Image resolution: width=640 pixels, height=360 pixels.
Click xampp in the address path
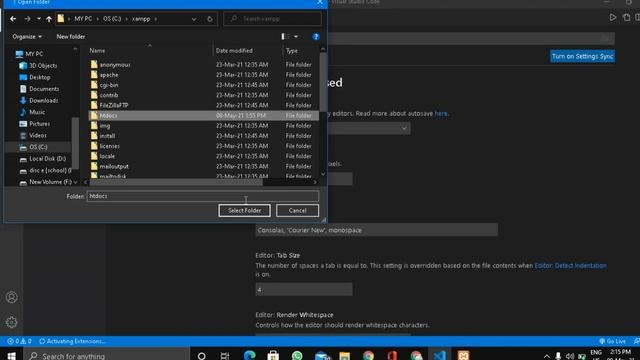click(x=141, y=19)
